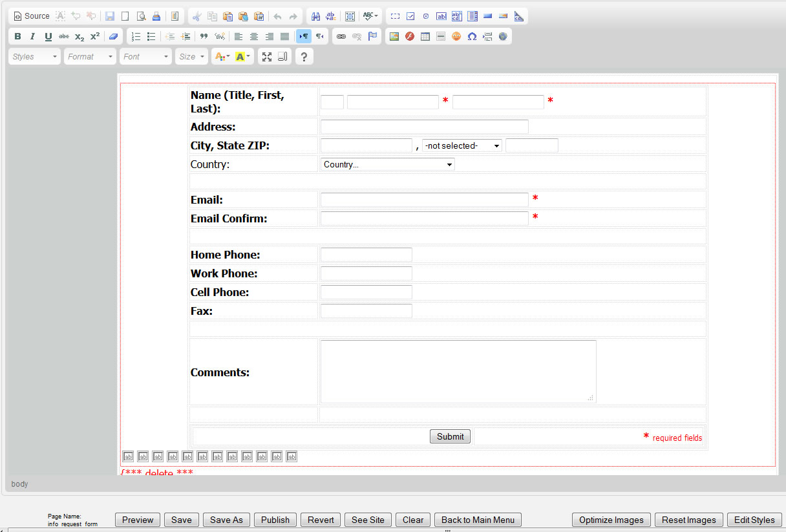Open the Format dropdown

[90, 57]
